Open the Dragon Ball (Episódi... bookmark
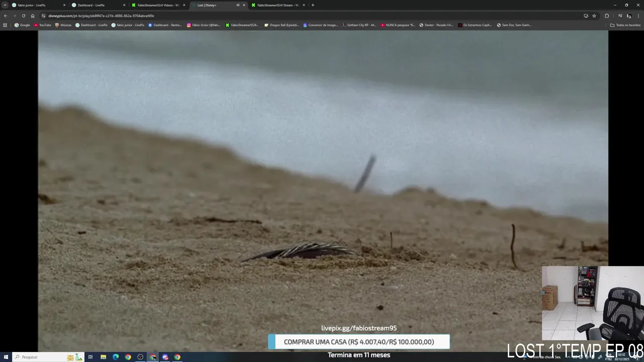The width and height of the screenshot is (644, 362). click(282, 25)
